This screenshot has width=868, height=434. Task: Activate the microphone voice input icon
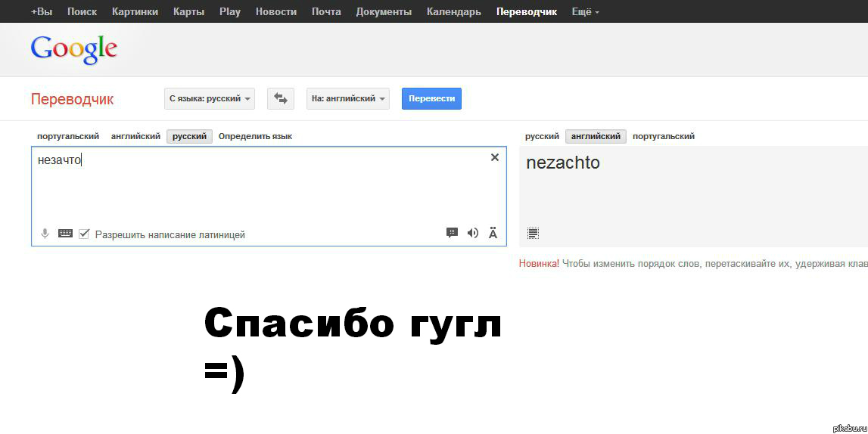point(45,234)
